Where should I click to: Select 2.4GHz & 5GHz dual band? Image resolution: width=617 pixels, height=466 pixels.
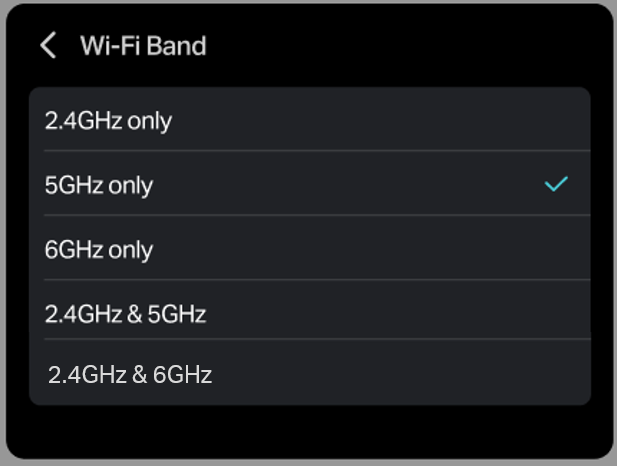(125, 314)
